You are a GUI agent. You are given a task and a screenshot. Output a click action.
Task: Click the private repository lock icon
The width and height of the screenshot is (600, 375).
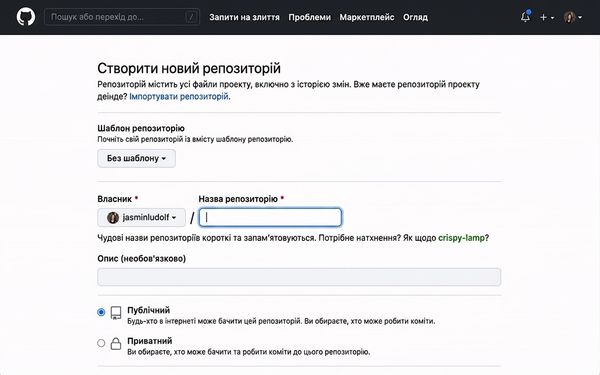pos(116,343)
